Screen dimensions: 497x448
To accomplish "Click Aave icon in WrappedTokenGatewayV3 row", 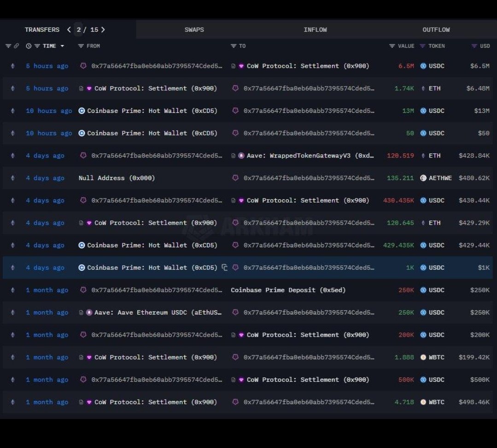I will pyautogui.click(x=241, y=156).
